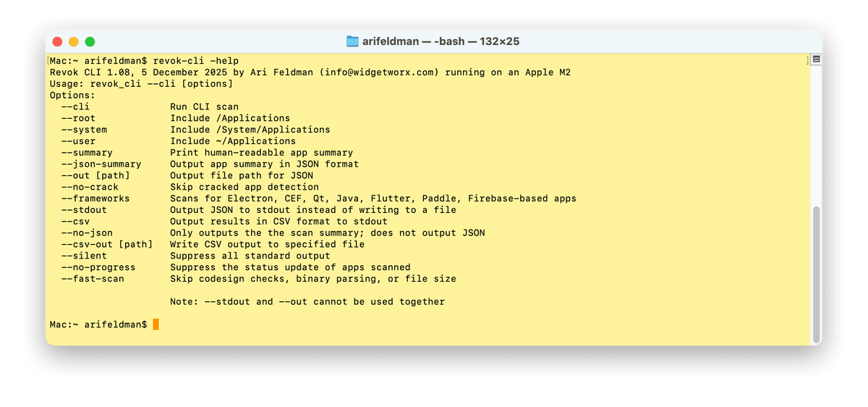Click the "--fast-scan" option text
The width and height of the screenshot is (868, 407).
[93, 279]
